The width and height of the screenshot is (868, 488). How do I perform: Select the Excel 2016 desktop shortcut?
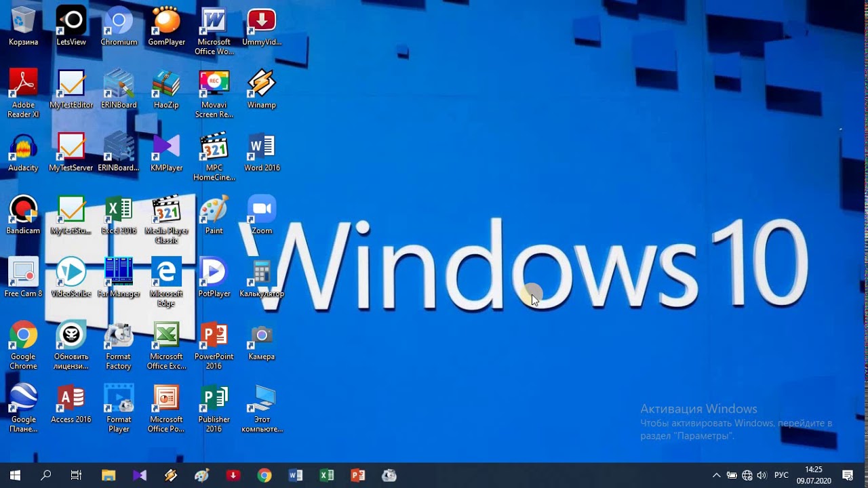pyautogui.click(x=119, y=215)
